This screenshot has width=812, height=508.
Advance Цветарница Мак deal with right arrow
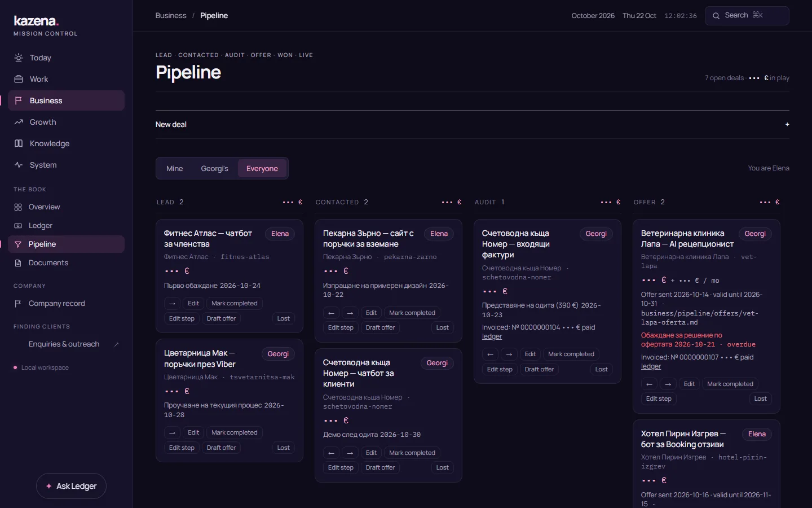click(x=172, y=433)
